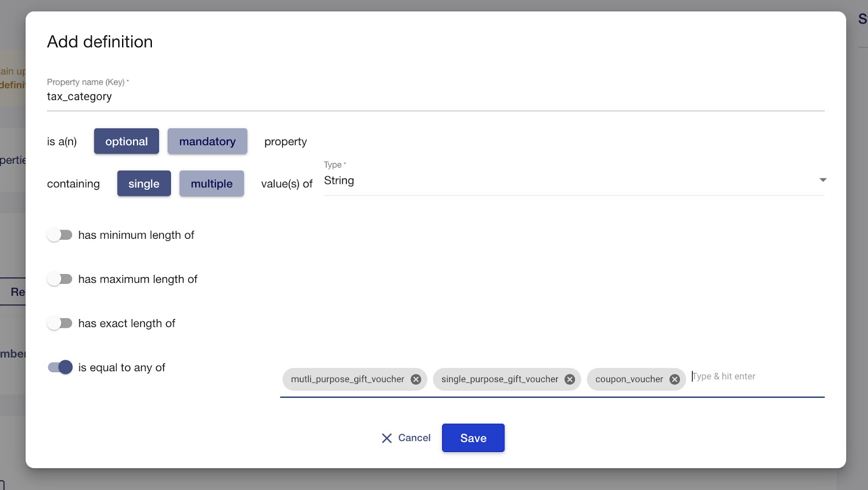Set property as mandatory
This screenshot has width=868, height=490.
pos(207,141)
